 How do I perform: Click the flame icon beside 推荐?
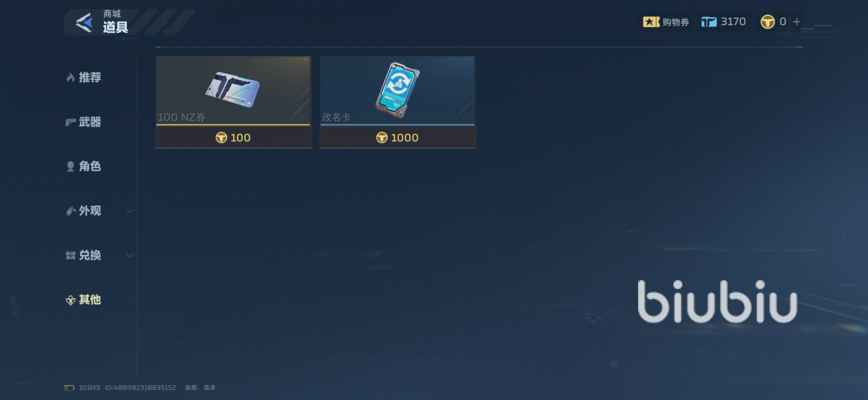pyautogui.click(x=70, y=78)
